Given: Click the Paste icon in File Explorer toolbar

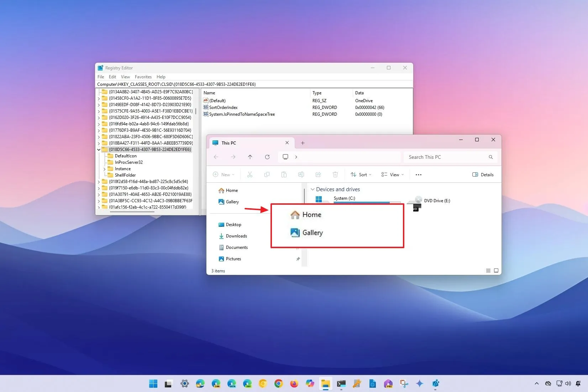Looking at the screenshot, I should tap(284, 174).
